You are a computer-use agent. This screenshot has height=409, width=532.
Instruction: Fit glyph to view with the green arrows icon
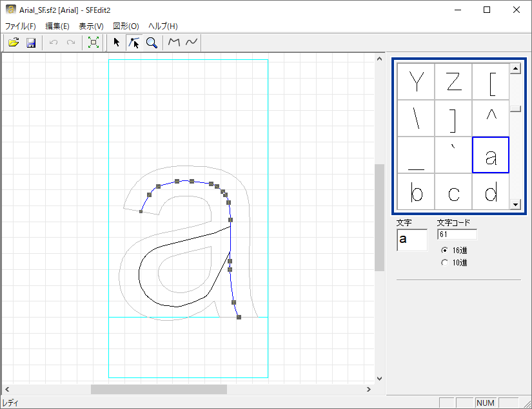(x=94, y=43)
